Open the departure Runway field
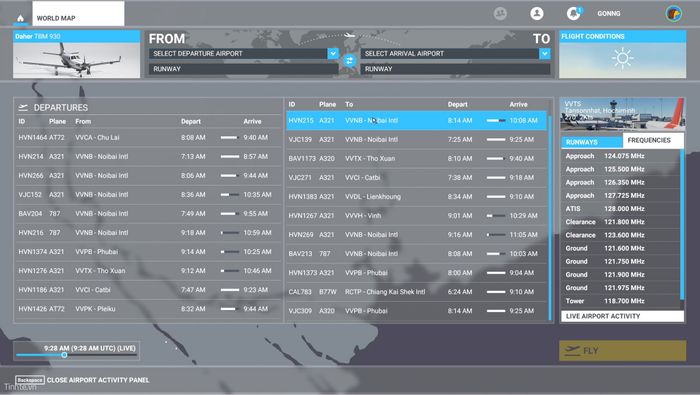700x395 pixels. pos(243,69)
